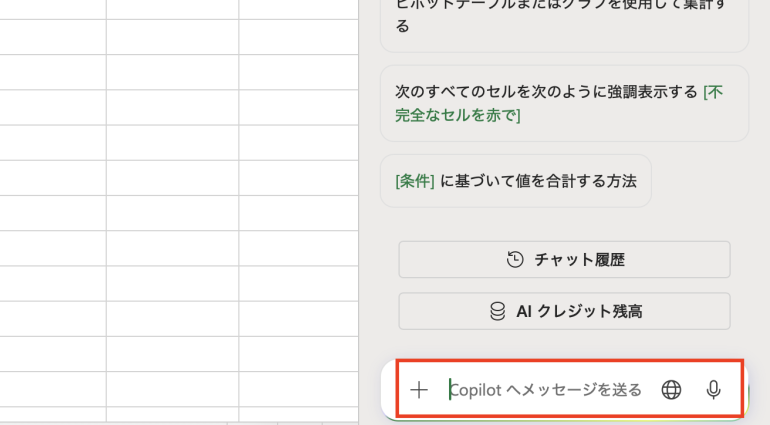Viewport: 770px width, 425px height.
Task: Focus the Copilot へメッセージを送る input field
Action: [545, 390]
